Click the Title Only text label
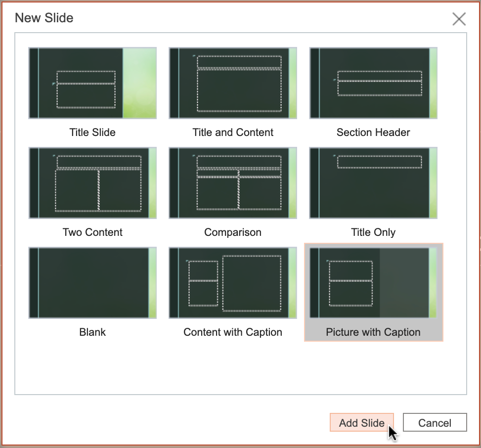 click(373, 232)
